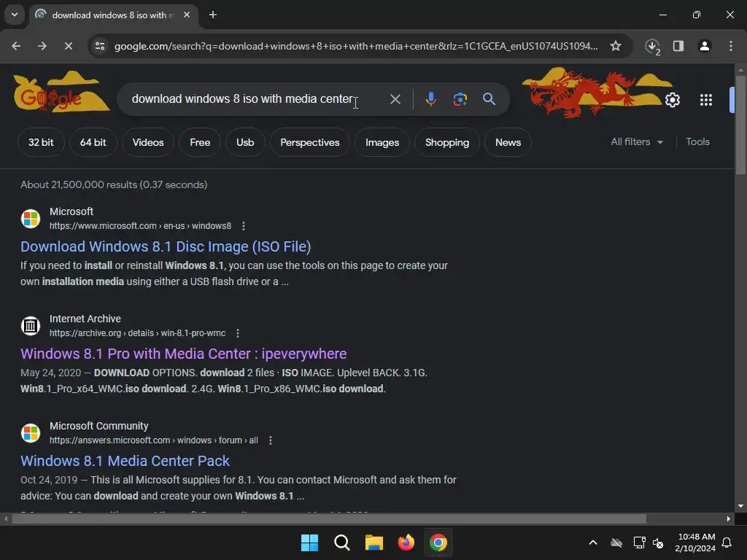Click the scroll down arrow

[740, 506]
